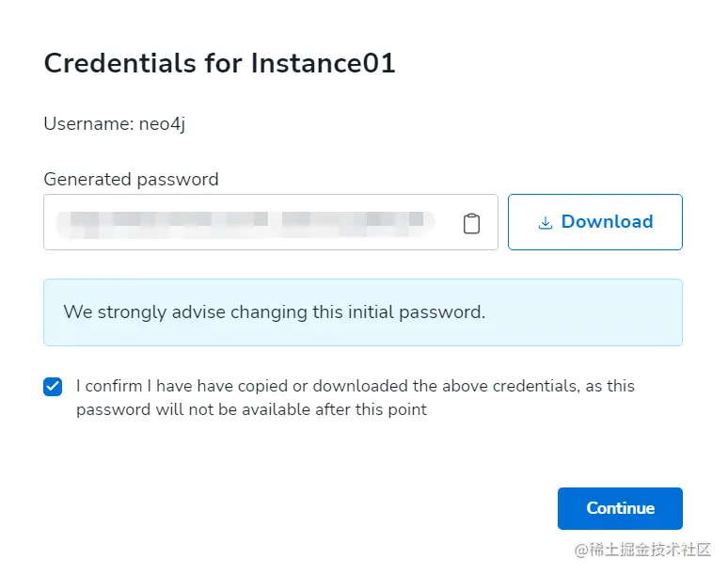Screen dimensions: 728x575
Task: Click the "Instance01" name in the title
Action: tap(323, 63)
